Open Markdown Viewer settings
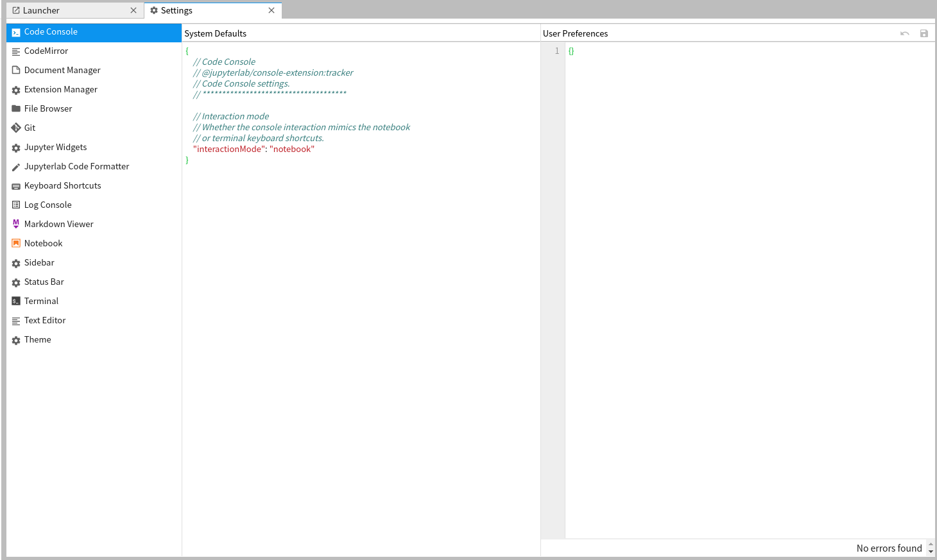 pyautogui.click(x=94, y=225)
